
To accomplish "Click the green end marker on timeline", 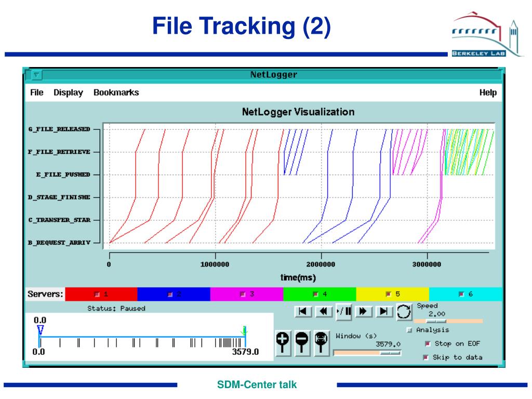I will (x=245, y=330).
